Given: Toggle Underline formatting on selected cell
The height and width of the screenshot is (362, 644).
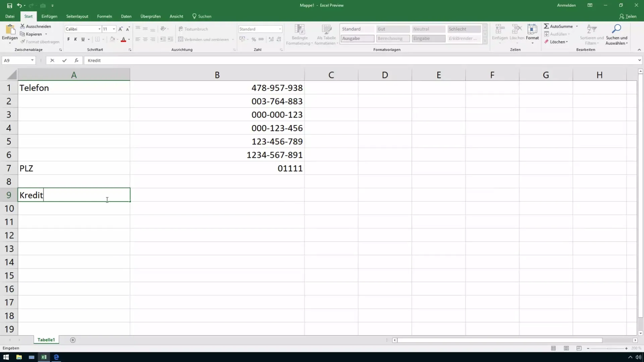Looking at the screenshot, I should coord(83,39).
